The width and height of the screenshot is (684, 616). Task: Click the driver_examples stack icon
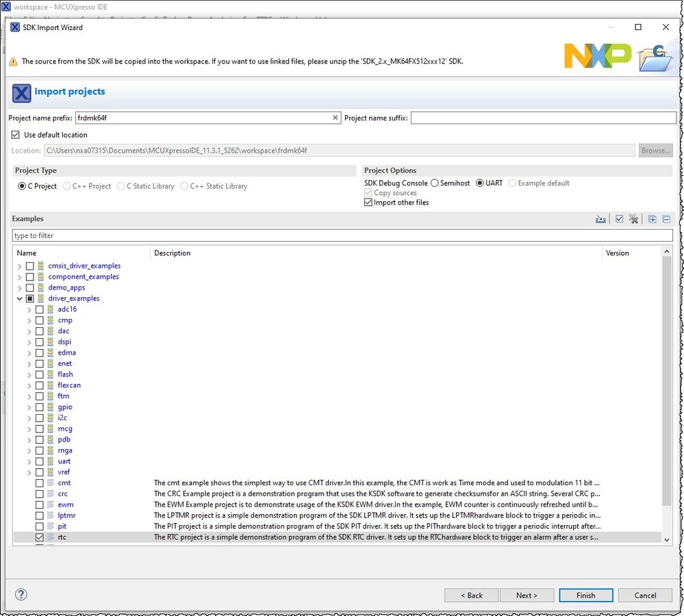(40, 298)
